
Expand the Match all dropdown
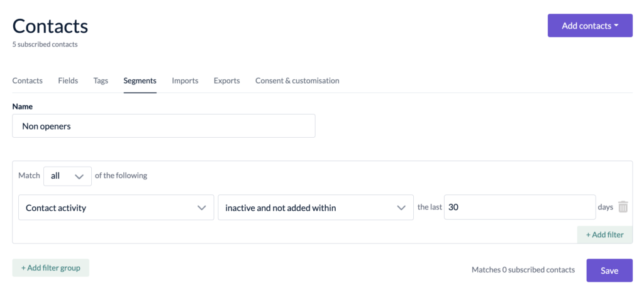pos(67,176)
